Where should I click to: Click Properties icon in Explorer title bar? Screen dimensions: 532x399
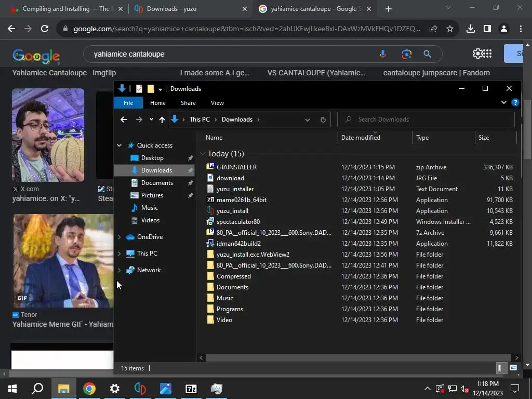pos(139,89)
